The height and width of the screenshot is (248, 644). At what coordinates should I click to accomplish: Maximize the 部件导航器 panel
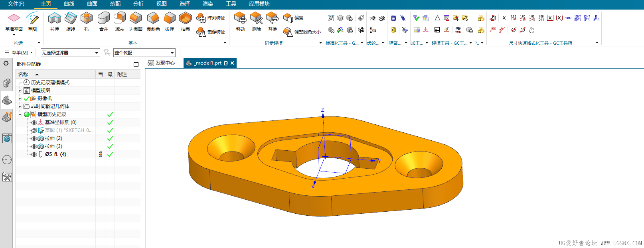pyautogui.click(x=136, y=64)
